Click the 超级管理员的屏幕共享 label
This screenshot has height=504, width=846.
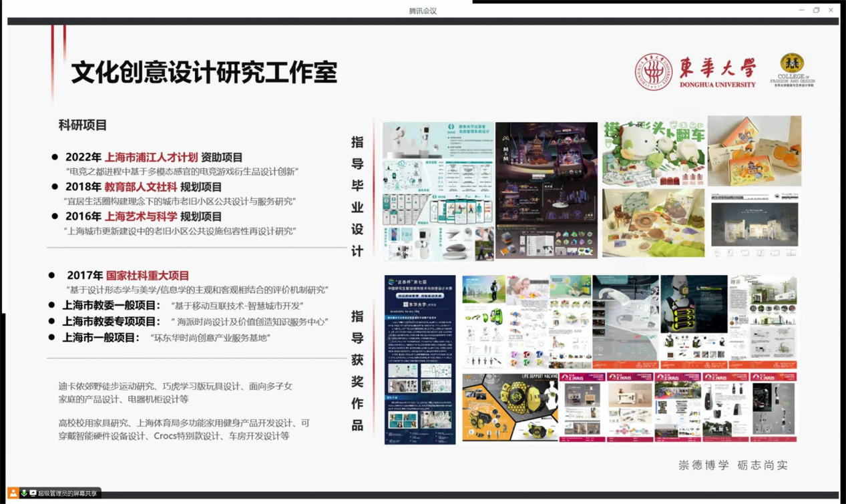click(x=67, y=493)
